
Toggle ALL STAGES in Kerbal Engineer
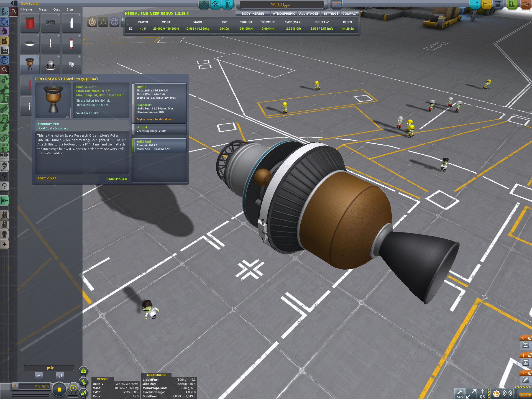coord(309,14)
